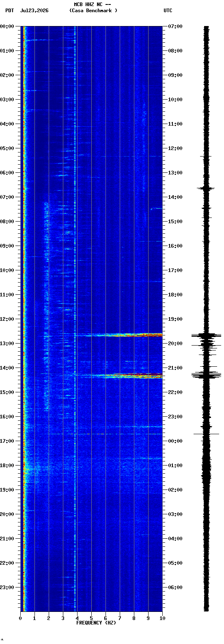224x644 pixels.
Task: Click the Jul23,2026 date label
Action: pos(34,11)
